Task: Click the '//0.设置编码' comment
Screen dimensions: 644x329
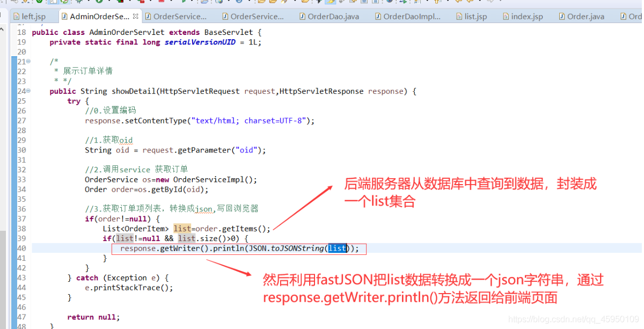Action: click(x=111, y=111)
